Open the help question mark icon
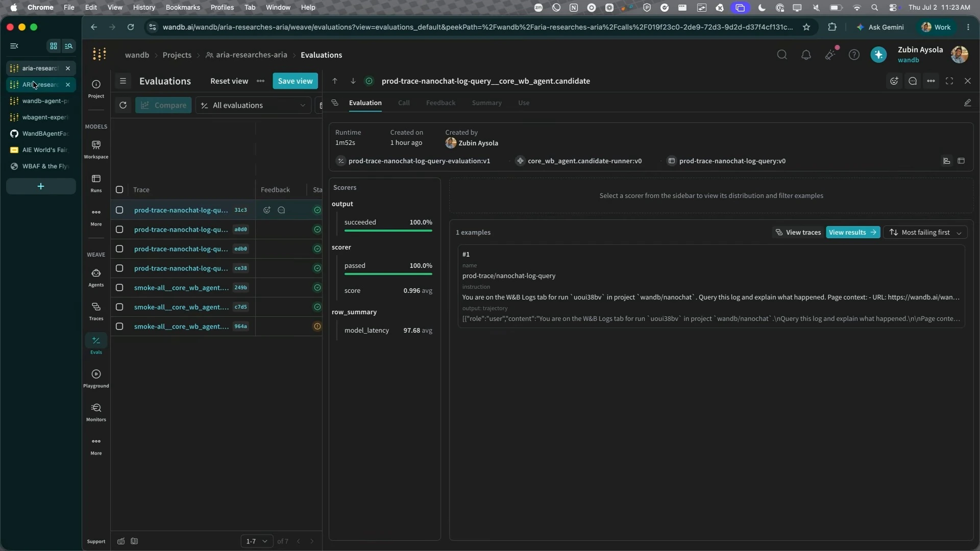980x551 pixels. click(854, 55)
